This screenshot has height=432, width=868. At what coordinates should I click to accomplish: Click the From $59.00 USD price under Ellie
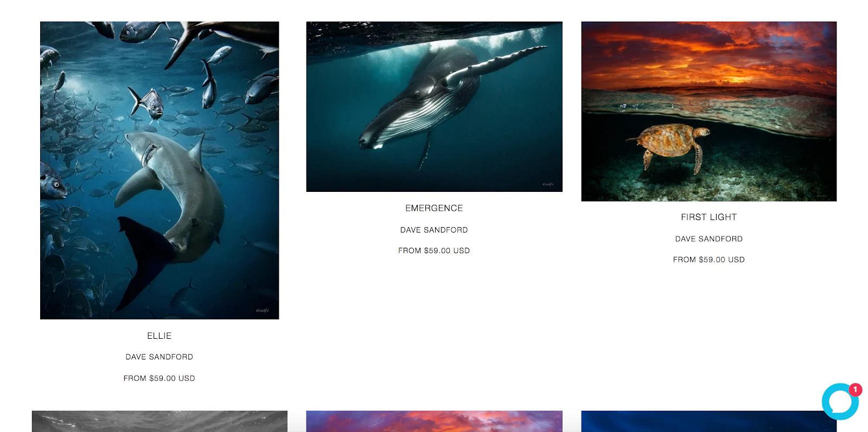pos(159,378)
